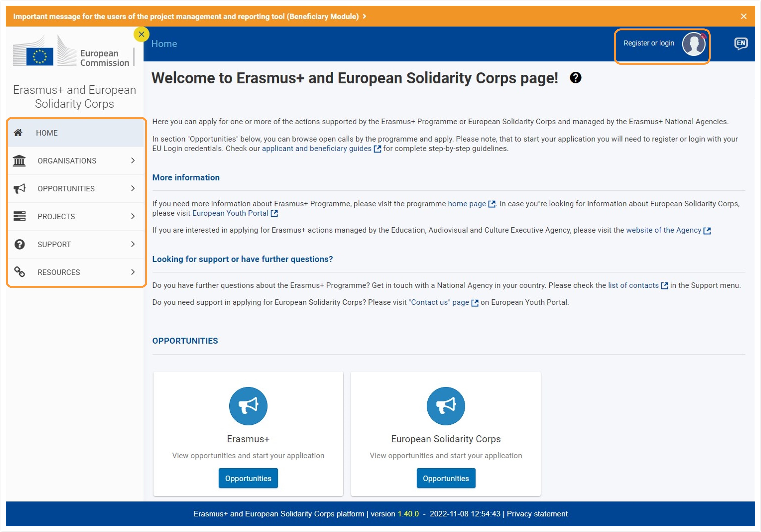Image resolution: width=761 pixels, height=532 pixels.
Task: Click external icon after beneficiary guides
Action: point(377,149)
